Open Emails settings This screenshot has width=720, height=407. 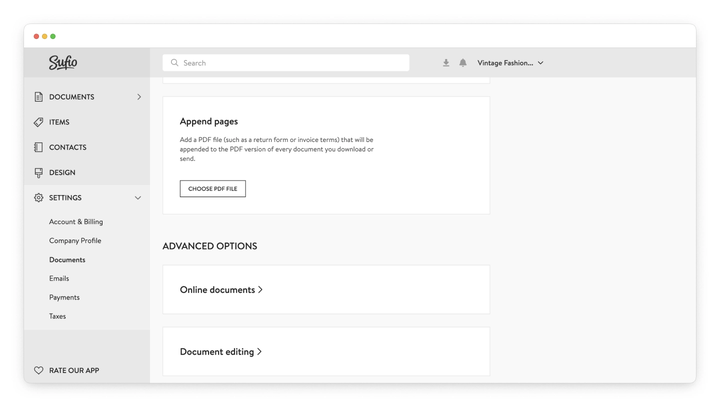coord(59,278)
